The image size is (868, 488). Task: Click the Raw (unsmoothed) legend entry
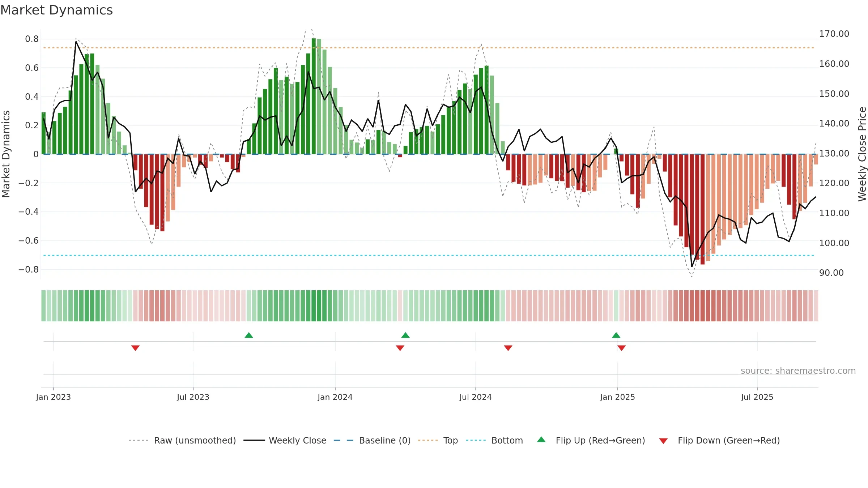coord(182,440)
